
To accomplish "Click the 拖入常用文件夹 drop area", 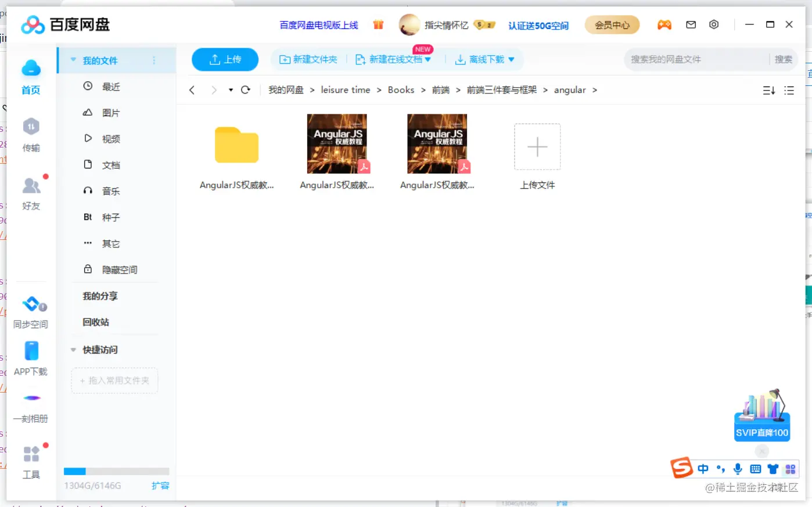I will point(114,380).
